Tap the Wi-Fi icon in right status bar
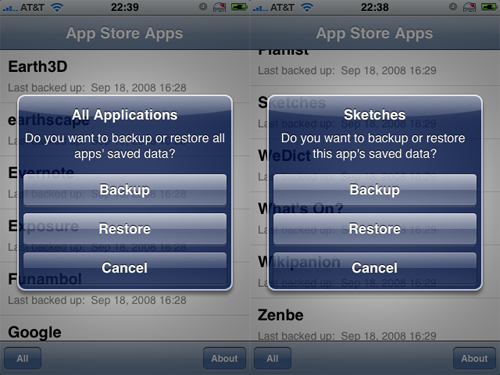Viewport: 500px width, 375px height. tap(307, 7)
